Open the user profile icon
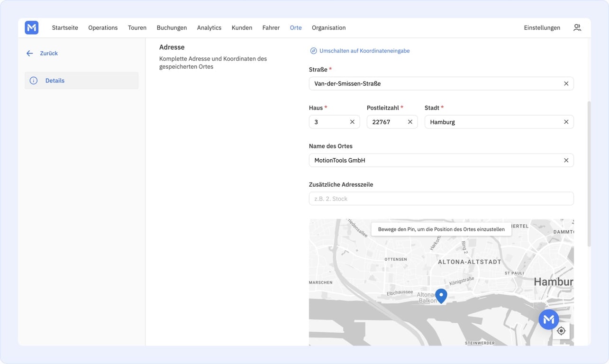The width and height of the screenshot is (609, 364). coord(577,27)
